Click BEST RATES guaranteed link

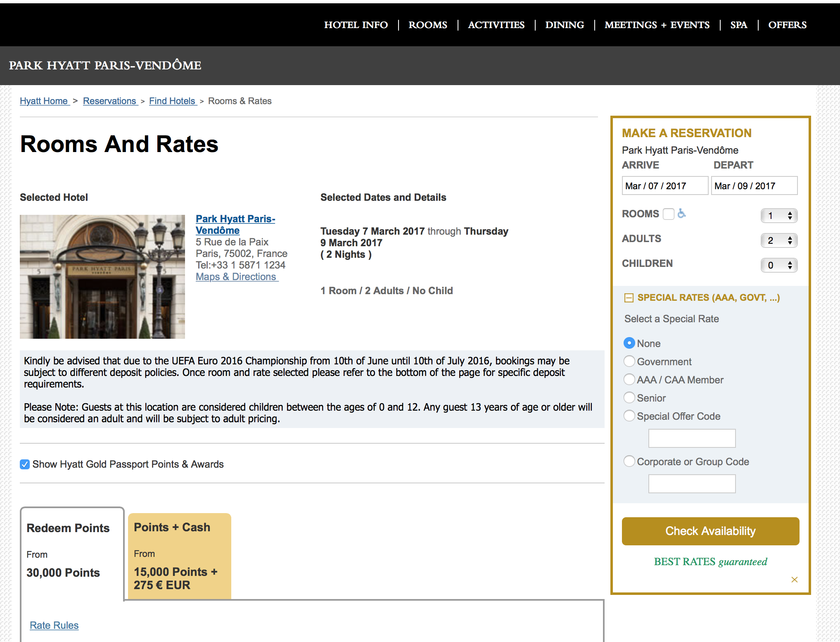click(710, 562)
